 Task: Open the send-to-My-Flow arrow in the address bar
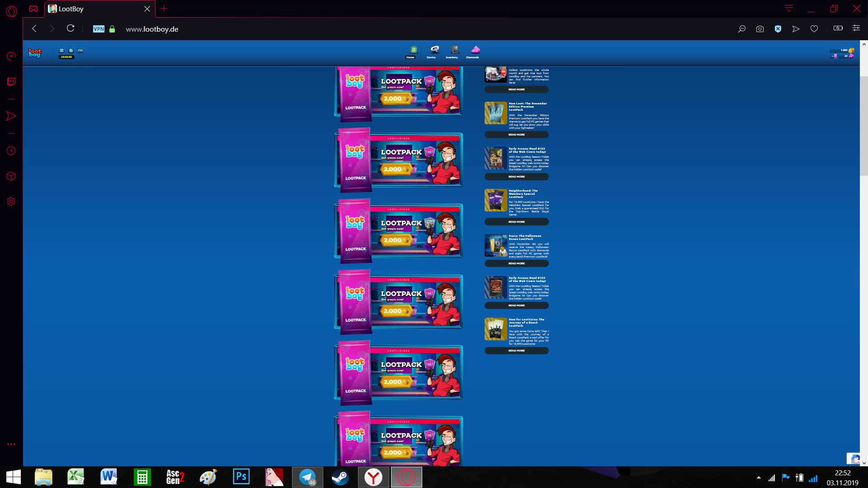coord(796,29)
